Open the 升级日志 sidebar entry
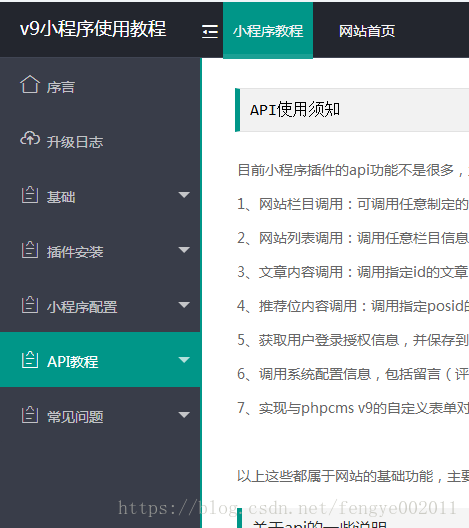This screenshot has height=528, width=469. tap(100, 140)
